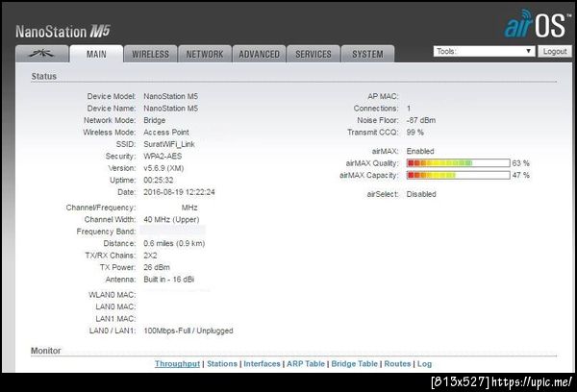Switch to the SYSTEM tab
Viewport: 577px width, 392px height.
367,54
